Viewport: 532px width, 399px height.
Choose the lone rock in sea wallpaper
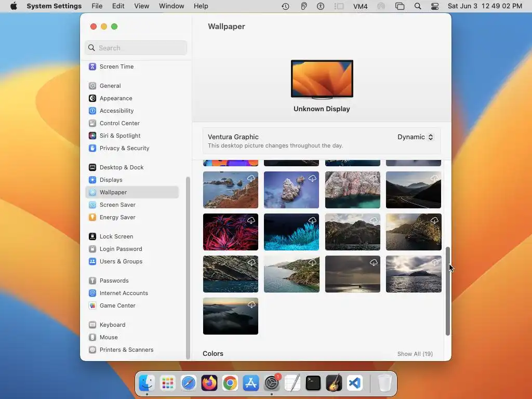(x=291, y=190)
